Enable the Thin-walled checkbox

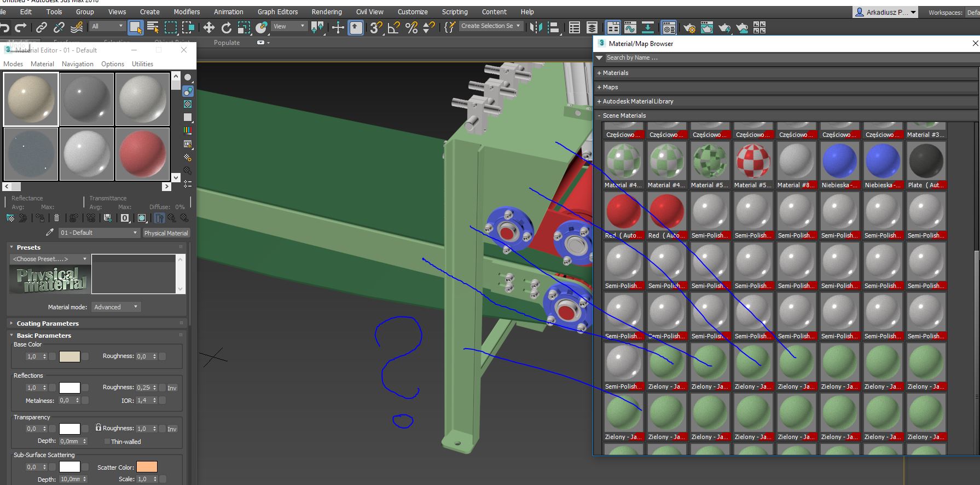click(x=107, y=441)
